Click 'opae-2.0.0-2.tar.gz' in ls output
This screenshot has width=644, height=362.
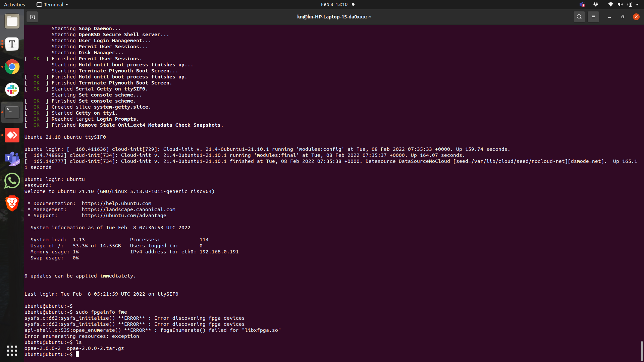[x=95, y=348]
